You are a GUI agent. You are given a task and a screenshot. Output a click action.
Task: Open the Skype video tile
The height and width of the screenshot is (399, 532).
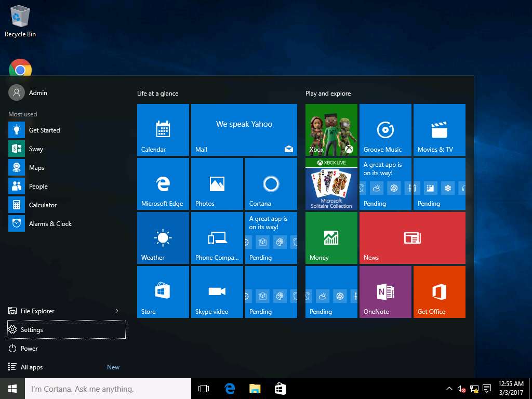(x=217, y=292)
